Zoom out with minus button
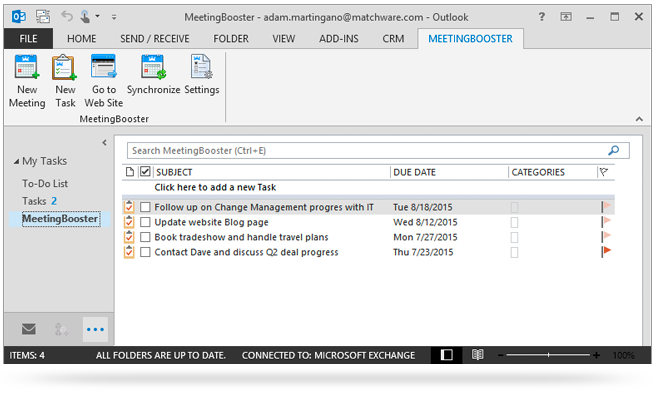 [x=500, y=356]
